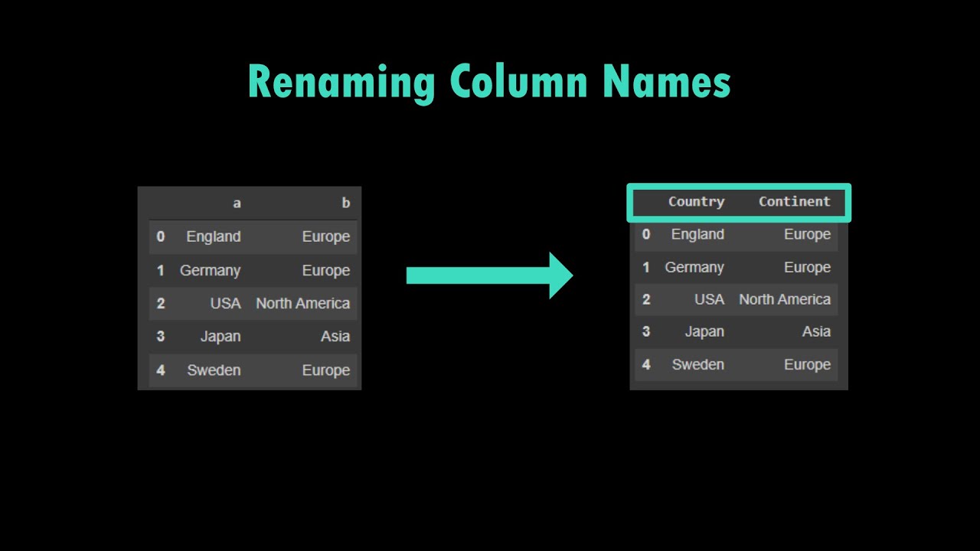Viewport: 980px width, 551px height.
Task: Select row index 0 of the Country/Continent table
Action: (646, 234)
